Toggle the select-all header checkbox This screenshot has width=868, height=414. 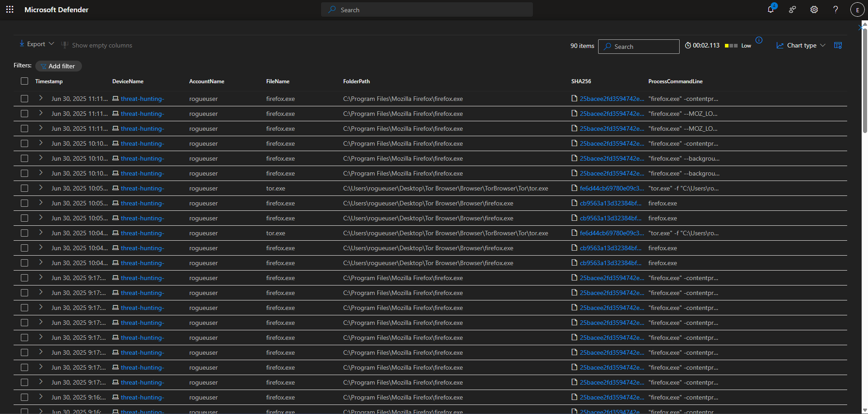24,81
